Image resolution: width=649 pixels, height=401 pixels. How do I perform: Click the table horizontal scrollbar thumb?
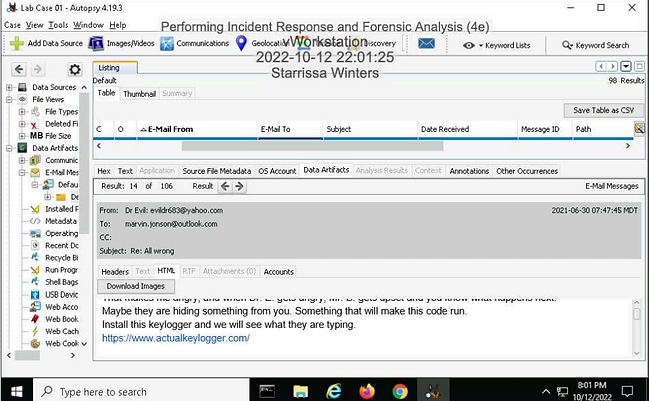coord(312,146)
